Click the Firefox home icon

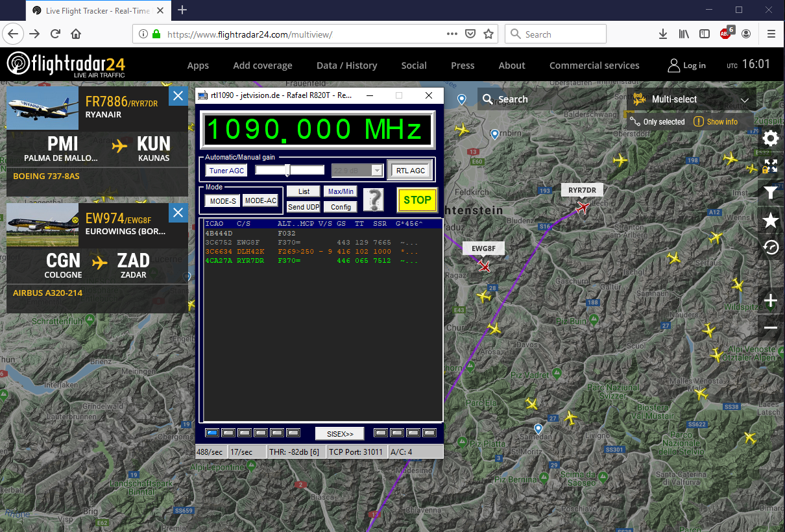76,34
